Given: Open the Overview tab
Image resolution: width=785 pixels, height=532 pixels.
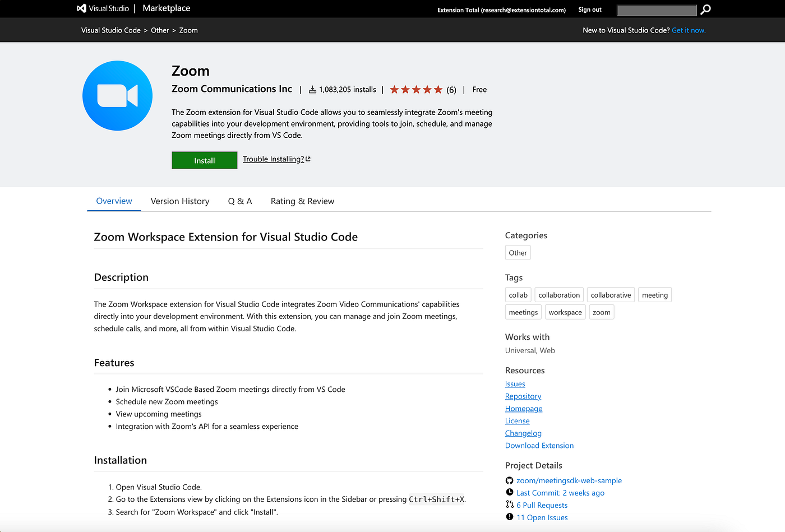Looking at the screenshot, I should (x=114, y=201).
